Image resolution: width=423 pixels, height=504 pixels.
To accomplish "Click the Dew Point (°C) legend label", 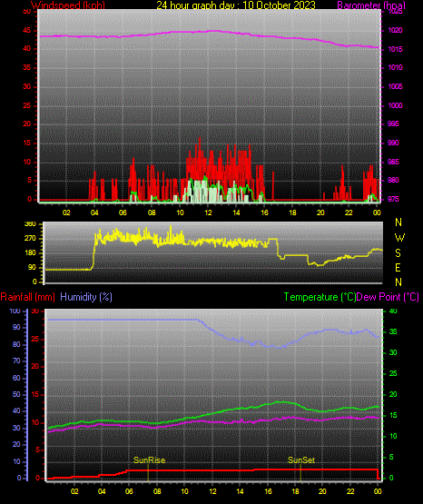I will 388,297.
